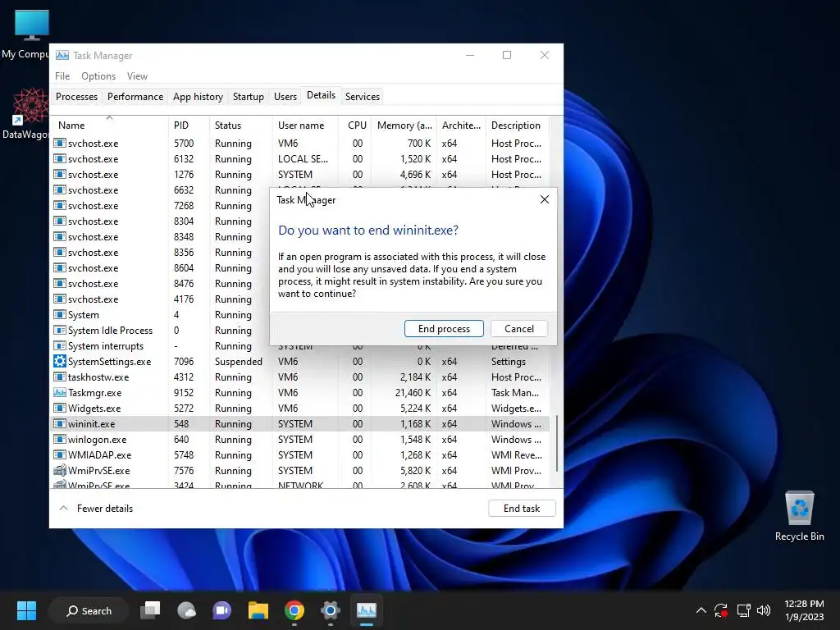Sort by the Memory column header
Viewport: 840px width, 630px height.
(404, 126)
